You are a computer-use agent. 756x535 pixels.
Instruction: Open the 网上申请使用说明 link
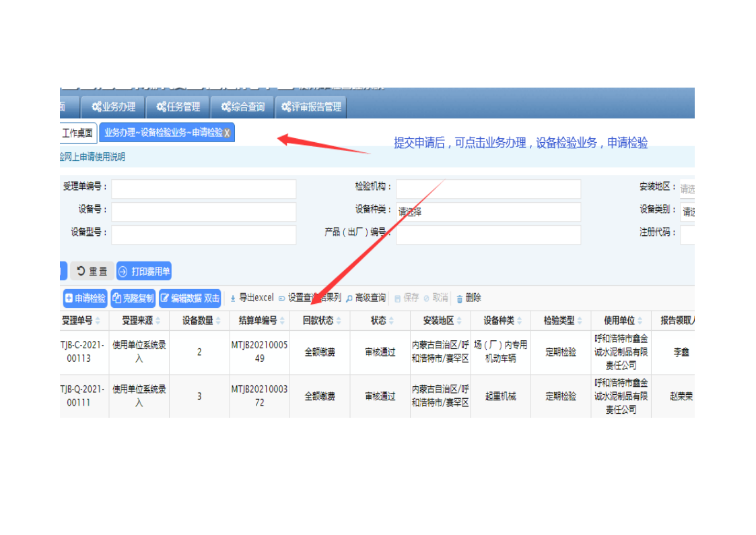(x=93, y=157)
